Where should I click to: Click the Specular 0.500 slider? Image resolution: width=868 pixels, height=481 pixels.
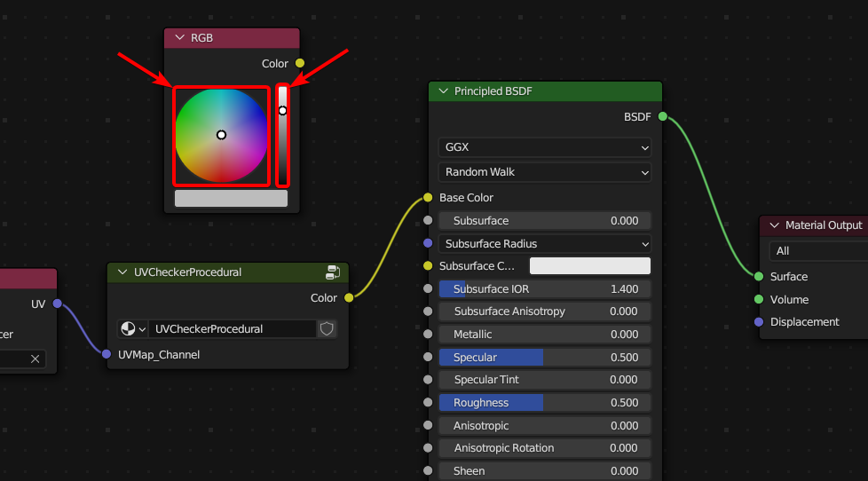click(545, 357)
